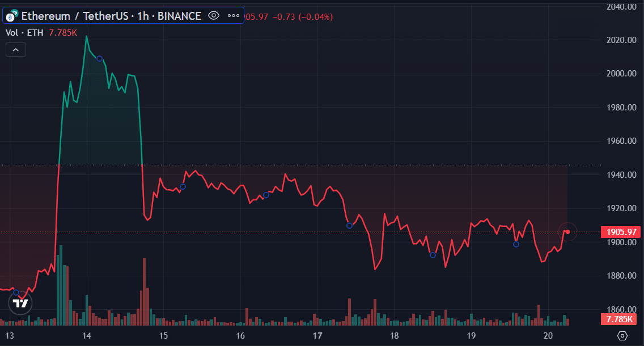Open chart settings gear at bottom right

(622, 336)
